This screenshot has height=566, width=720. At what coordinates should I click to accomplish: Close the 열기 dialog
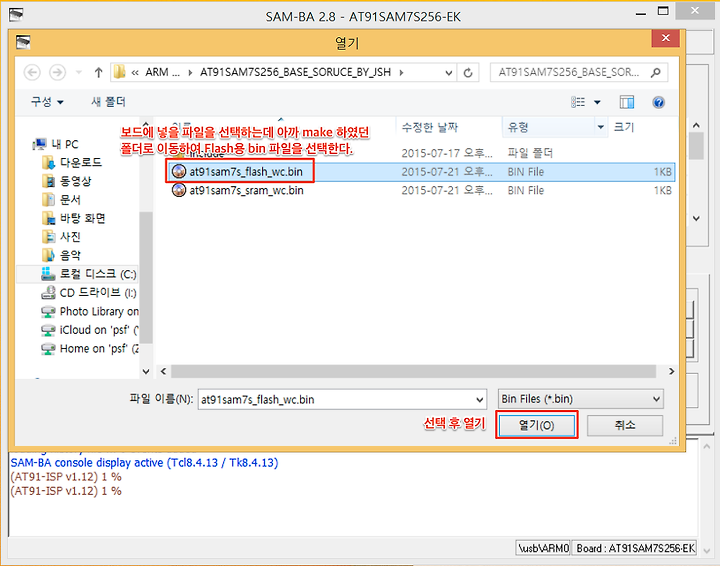[x=665, y=39]
